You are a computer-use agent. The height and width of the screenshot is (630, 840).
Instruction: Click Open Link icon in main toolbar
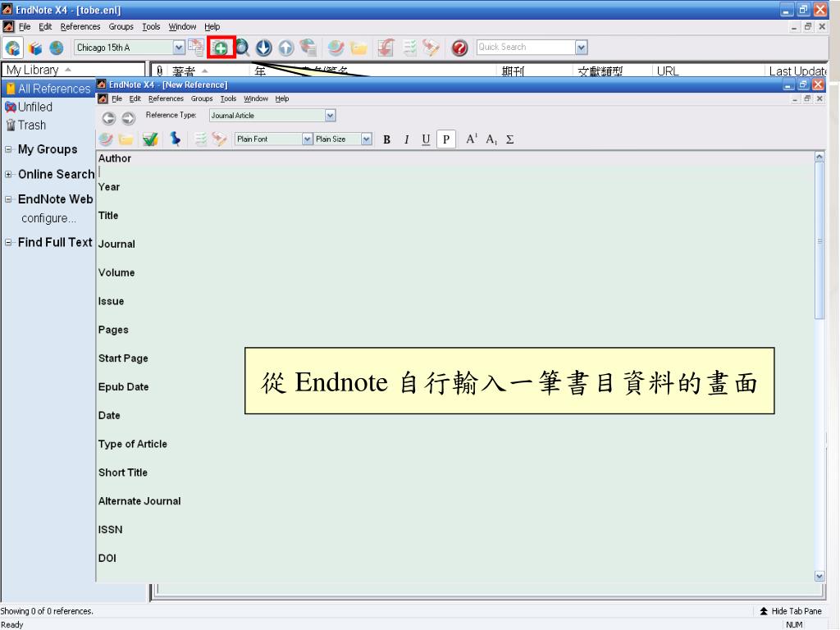(336, 48)
